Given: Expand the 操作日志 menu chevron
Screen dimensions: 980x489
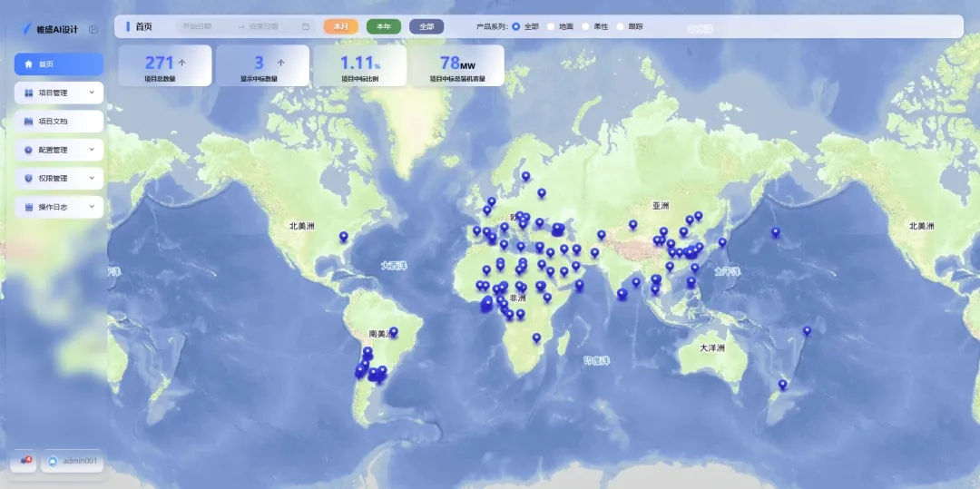Looking at the screenshot, I should (x=92, y=207).
